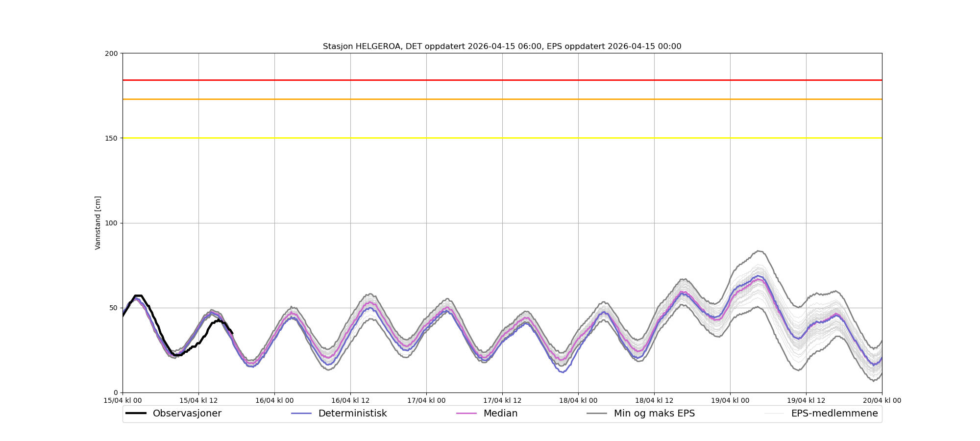Click the 15/04 kl 12 x-axis tick label
This screenshot has width=980, height=441.
tap(198, 400)
